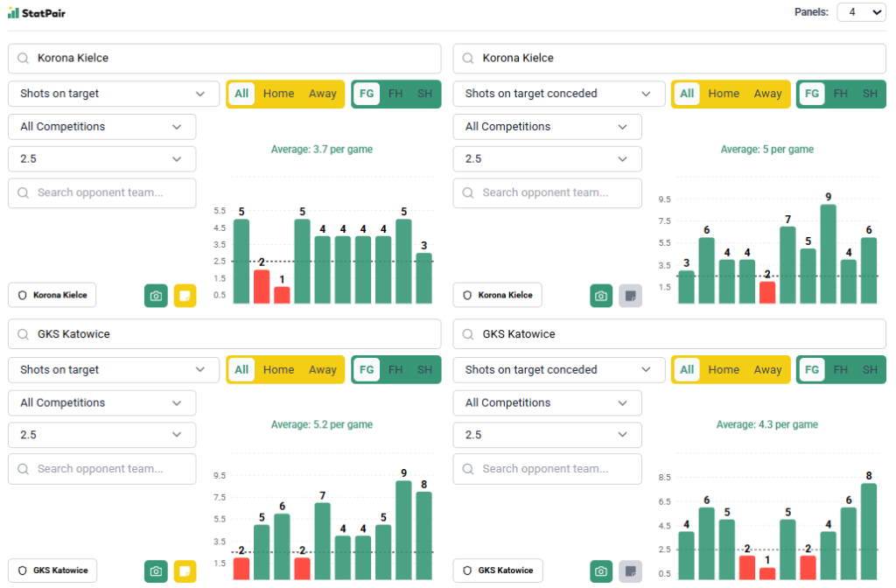Switch to FH in GKS Katowice shots-on-target panel
The image size is (896, 588).
[395, 370]
